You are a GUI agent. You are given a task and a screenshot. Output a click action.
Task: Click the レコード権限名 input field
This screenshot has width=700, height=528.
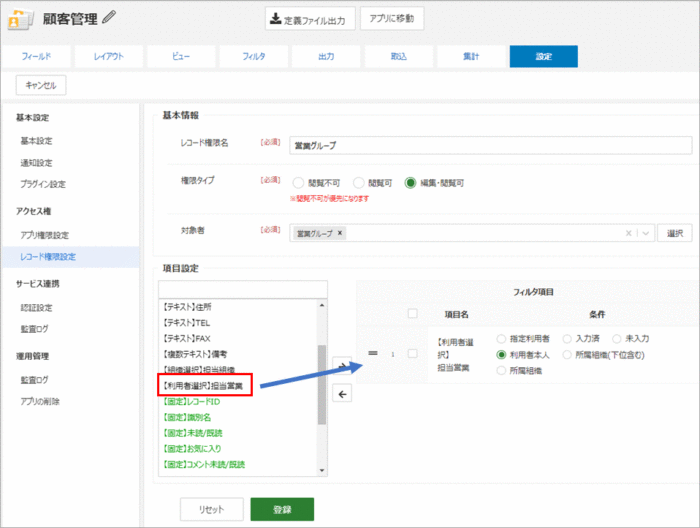point(491,146)
